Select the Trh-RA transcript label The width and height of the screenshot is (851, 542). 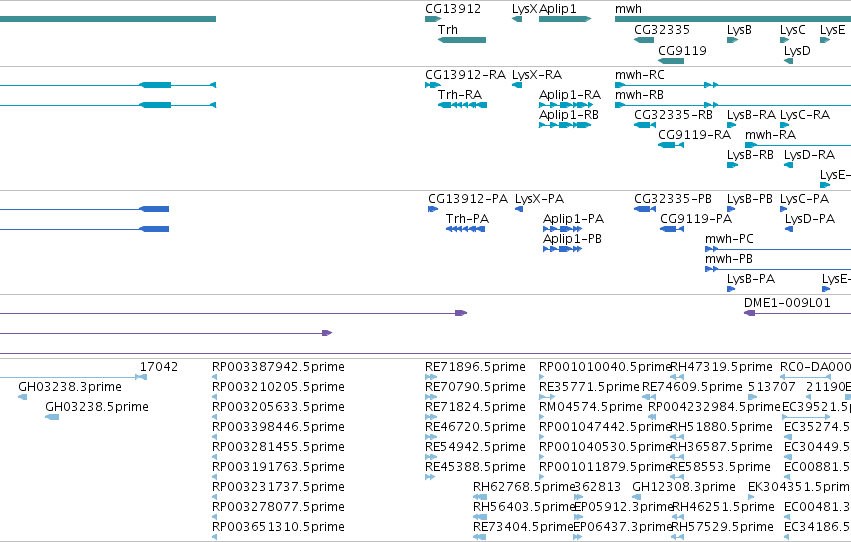(460, 95)
